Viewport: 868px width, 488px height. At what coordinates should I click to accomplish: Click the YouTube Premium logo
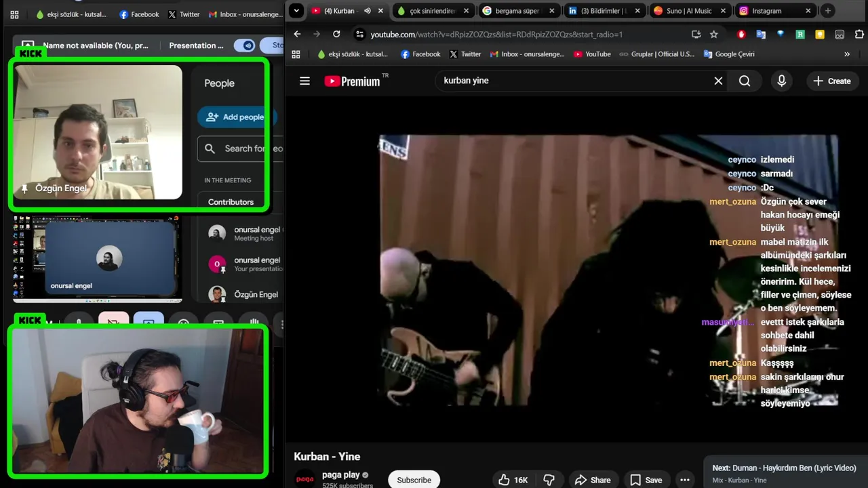352,81
